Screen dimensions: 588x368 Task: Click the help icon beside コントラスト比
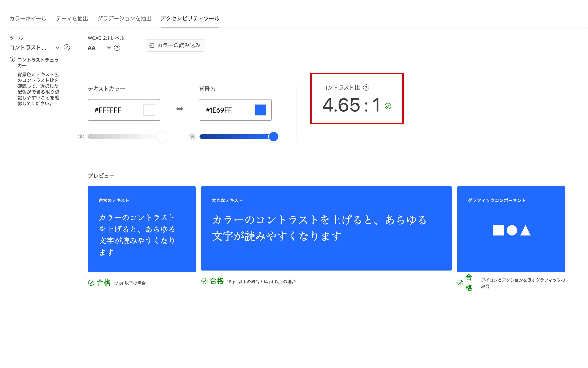(x=366, y=88)
